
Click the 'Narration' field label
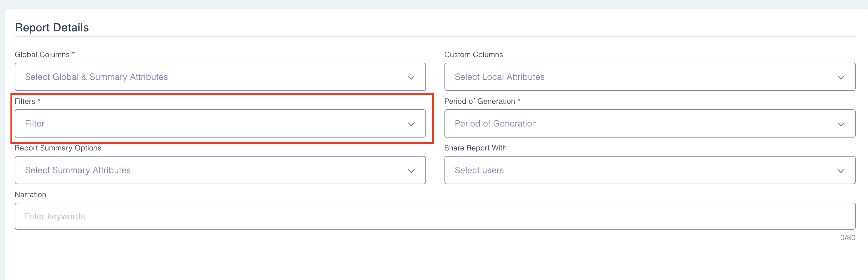[x=30, y=195]
